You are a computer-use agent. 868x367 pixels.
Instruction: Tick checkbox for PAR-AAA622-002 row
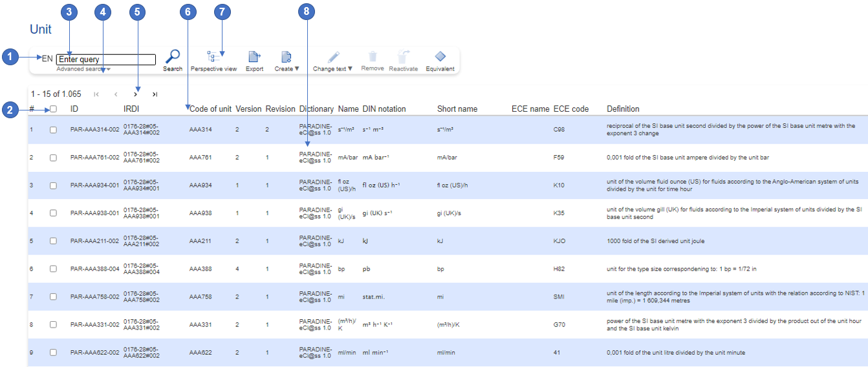tap(54, 353)
